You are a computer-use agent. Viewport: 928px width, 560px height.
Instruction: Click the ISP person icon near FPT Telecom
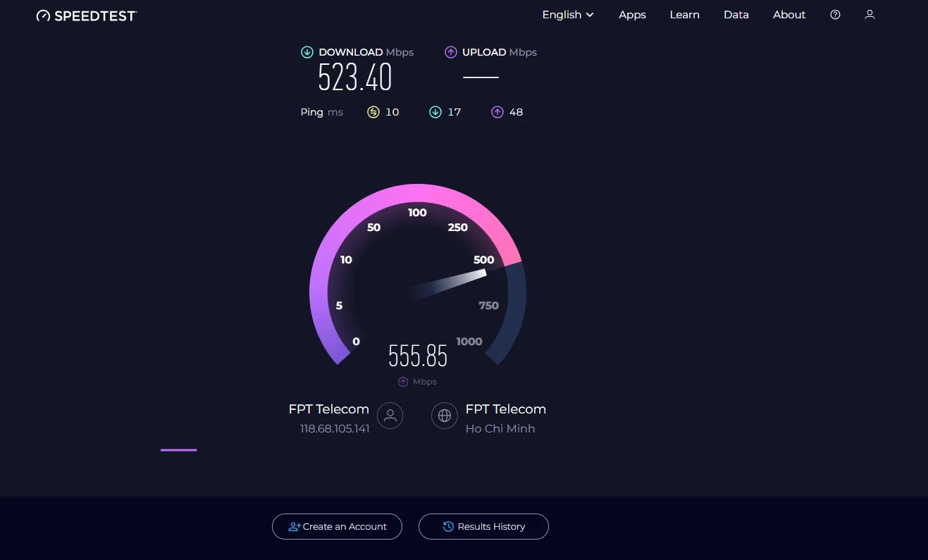point(390,416)
